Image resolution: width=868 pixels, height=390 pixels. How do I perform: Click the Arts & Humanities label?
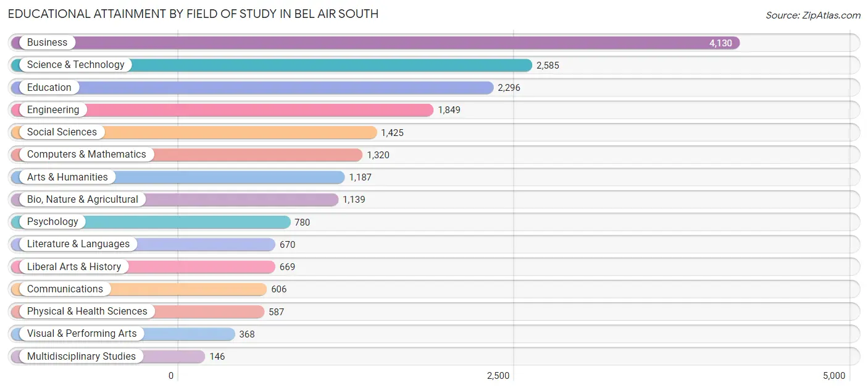[x=67, y=177]
